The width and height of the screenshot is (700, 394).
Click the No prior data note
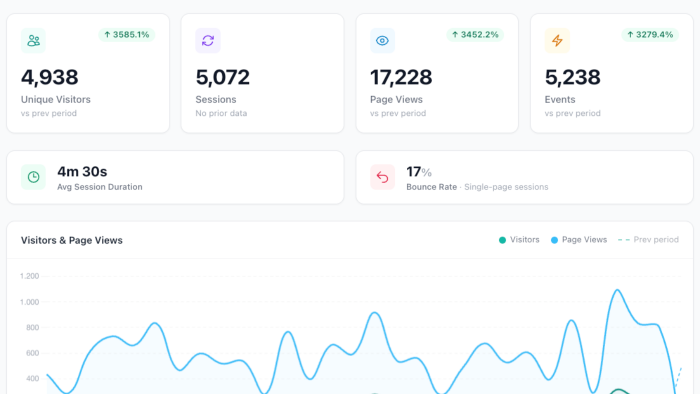pyautogui.click(x=221, y=113)
